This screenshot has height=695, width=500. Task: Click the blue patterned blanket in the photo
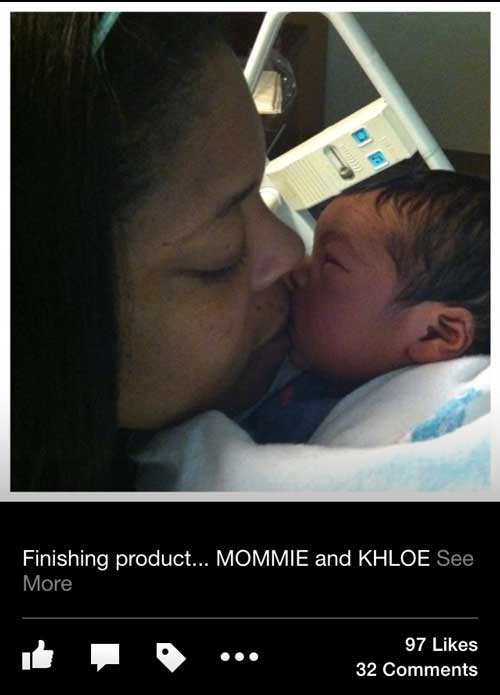450,419
